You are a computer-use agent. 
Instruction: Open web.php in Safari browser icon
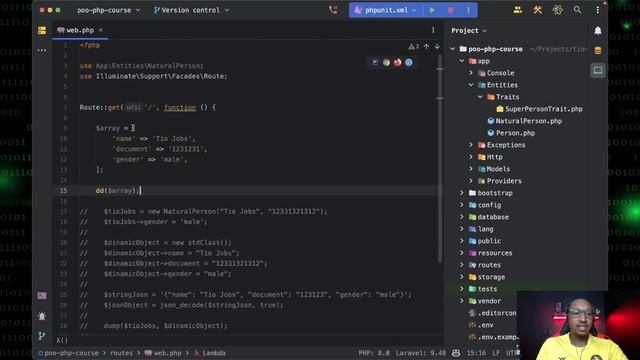[x=409, y=62]
